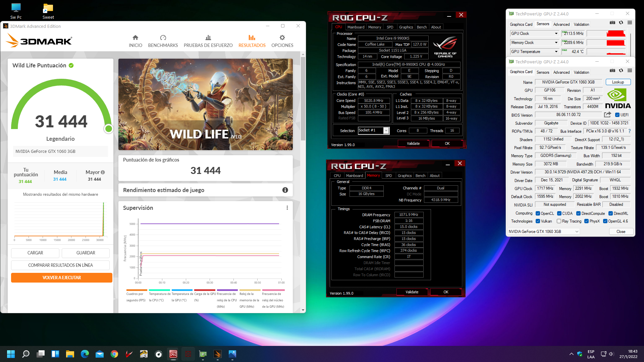Click the Wild Life benchmark thumbnail image
The width and height of the screenshot is (644, 362).
tap(205, 104)
